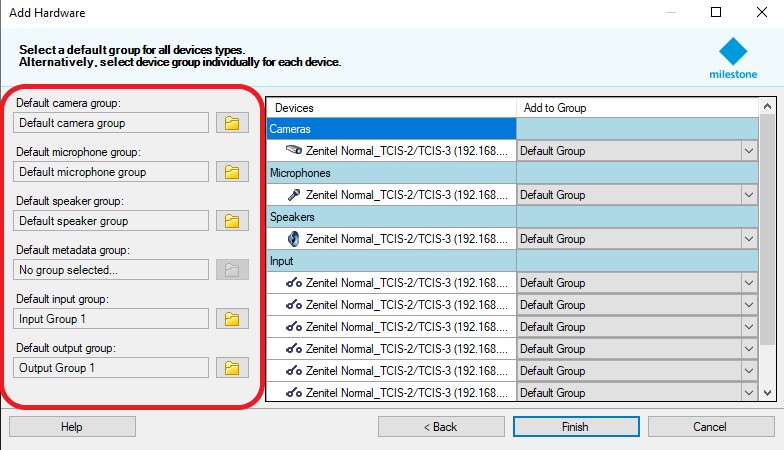The image size is (784, 450).
Task: Open folder browser for Default microphone group
Action: 232,172
